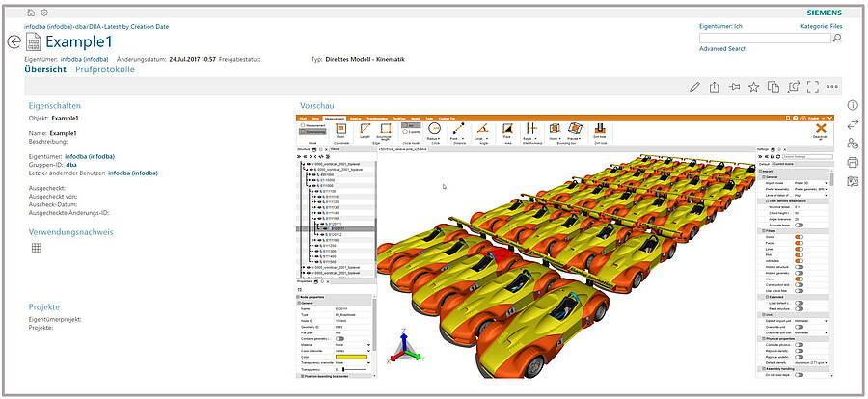Viewport: 868px width, 399px height.
Task: Select the wall thickness Ray tool
Action: point(530,131)
